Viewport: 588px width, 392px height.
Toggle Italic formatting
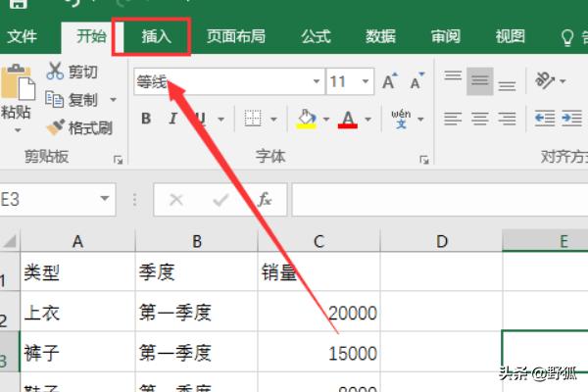click(x=172, y=119)
